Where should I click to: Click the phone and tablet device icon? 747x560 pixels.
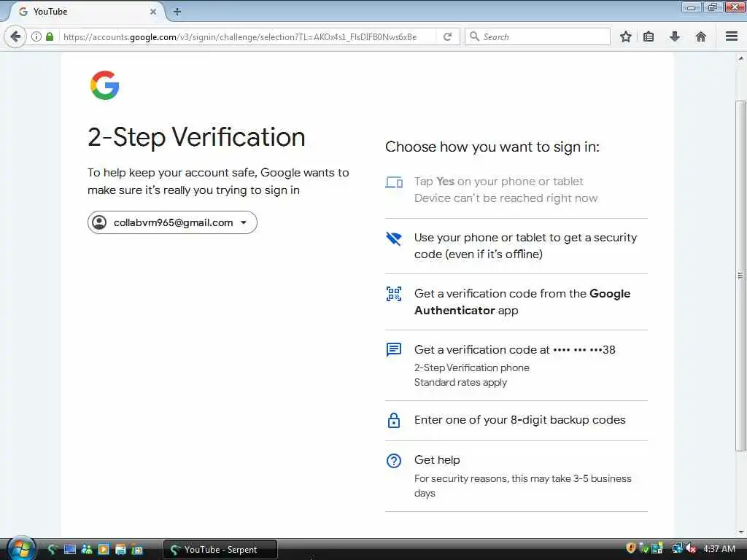pos(394,182)
